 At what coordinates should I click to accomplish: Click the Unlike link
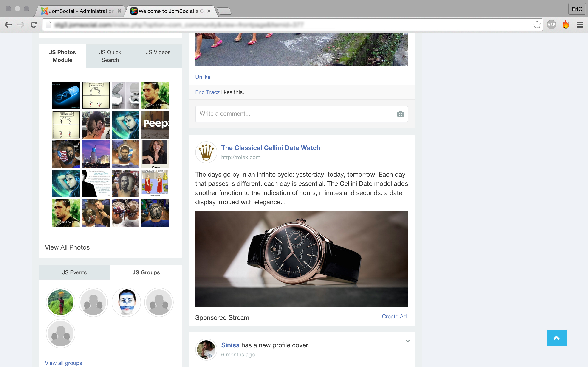203,77
